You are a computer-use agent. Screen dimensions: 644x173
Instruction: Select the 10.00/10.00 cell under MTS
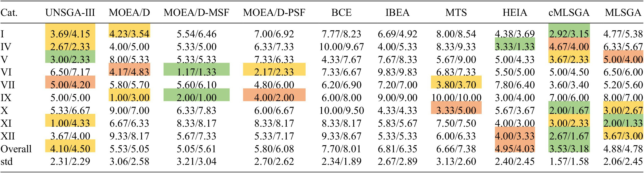click(456, 98)
